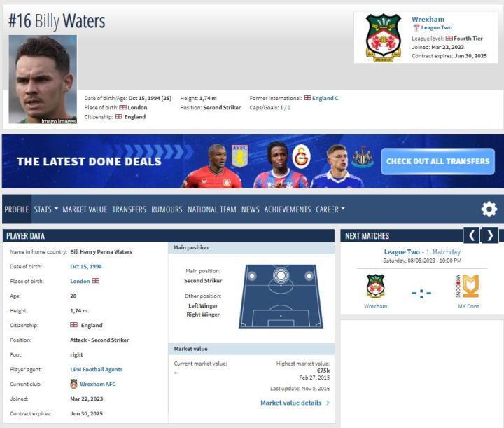Show next match with right arrow
Viewport: 504px width, 428px height.
click(490, 235)
